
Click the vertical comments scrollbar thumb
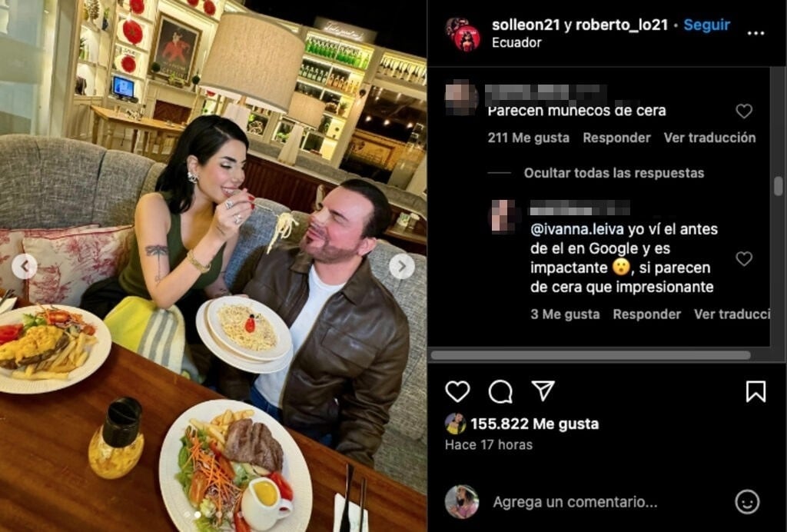[778, 186]
